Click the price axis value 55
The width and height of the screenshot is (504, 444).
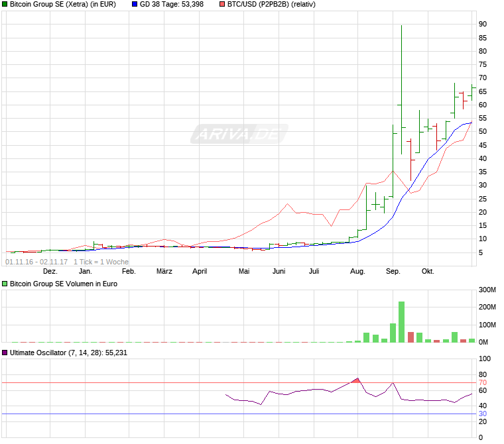coord(483,119)
